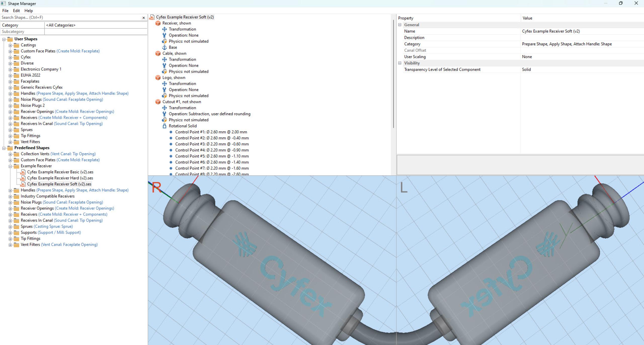This screenshot has width=644, height=345.
Task: Select the Cable component box icon
Action: (x=158, y=53)
